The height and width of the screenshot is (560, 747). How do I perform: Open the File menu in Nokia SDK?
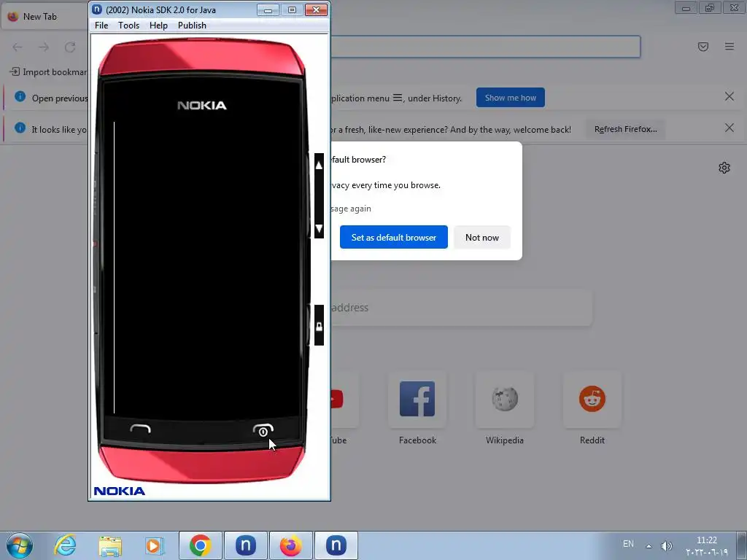coord(101,26)
